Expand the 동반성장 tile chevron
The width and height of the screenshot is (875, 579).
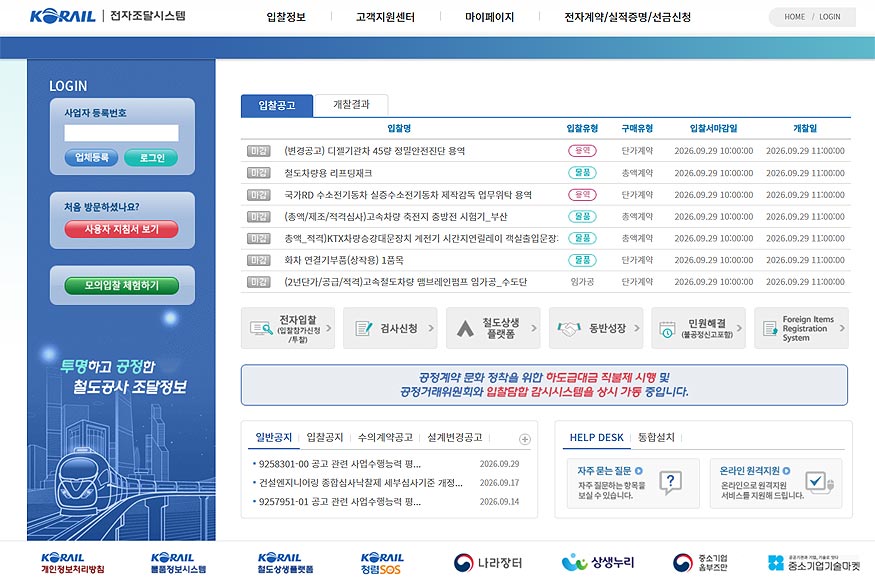(636, 328)
